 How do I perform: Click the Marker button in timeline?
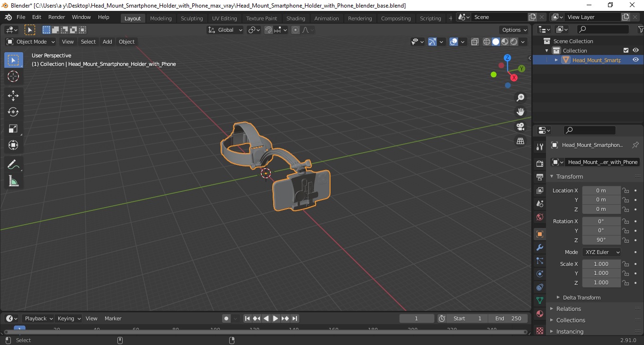(113, 318)
